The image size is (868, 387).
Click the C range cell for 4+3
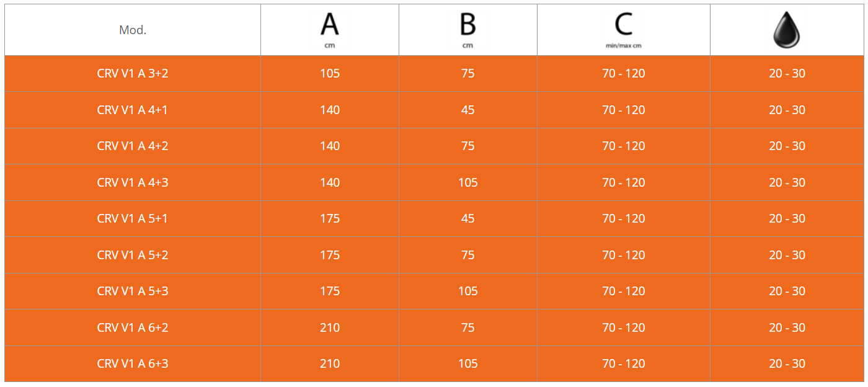[x=623, y=182]
